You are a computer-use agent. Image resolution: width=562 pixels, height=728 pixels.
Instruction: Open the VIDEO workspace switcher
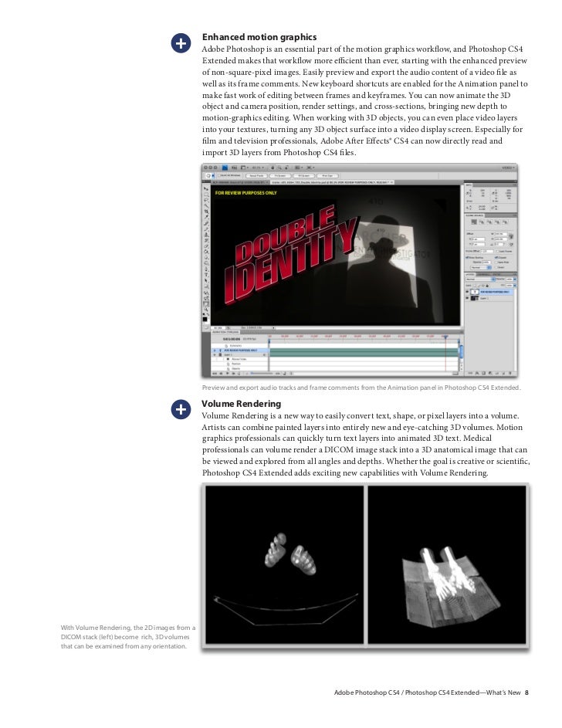click(x=506, y=168)
